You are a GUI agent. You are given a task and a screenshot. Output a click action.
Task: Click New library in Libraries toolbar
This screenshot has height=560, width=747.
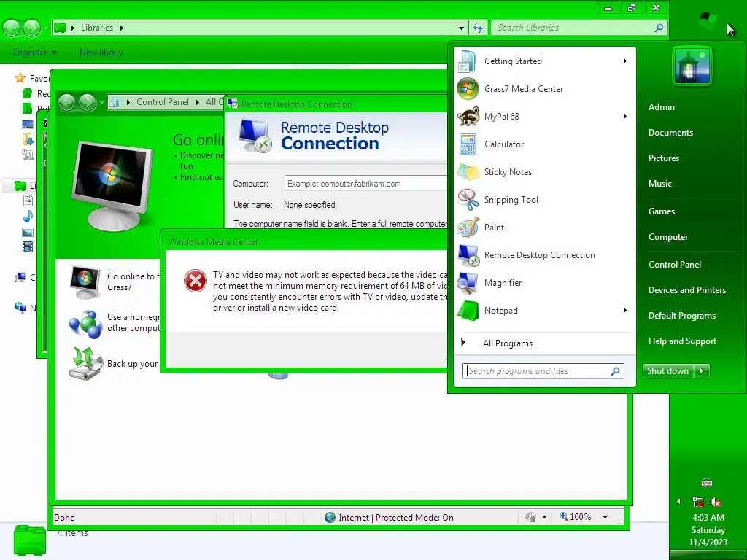[101, 52]
